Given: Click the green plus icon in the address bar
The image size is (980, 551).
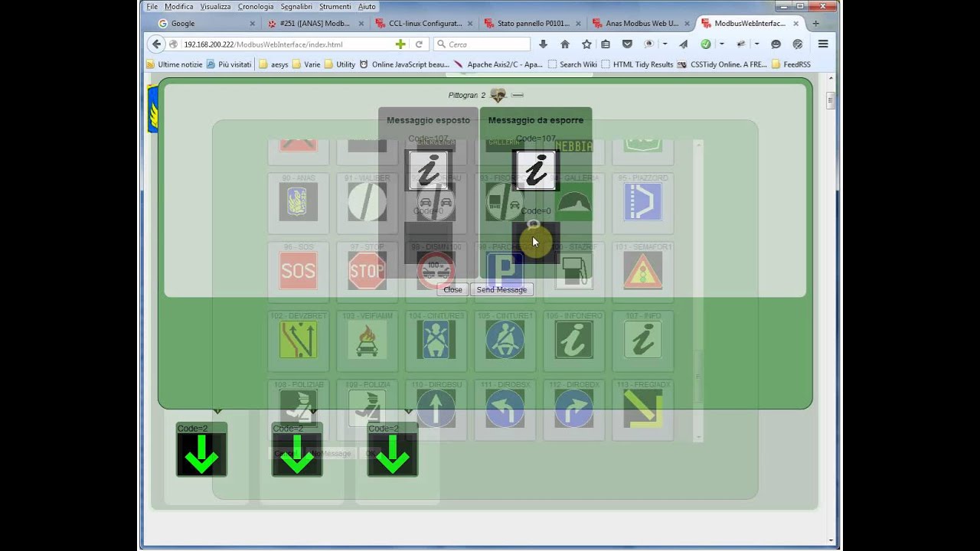Looking at the screenshot, I should coord(400,44).
